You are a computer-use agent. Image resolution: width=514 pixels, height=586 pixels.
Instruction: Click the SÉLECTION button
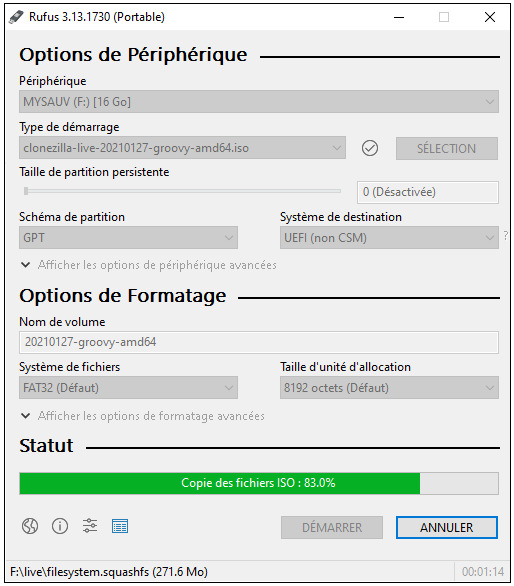click(447, 148)
